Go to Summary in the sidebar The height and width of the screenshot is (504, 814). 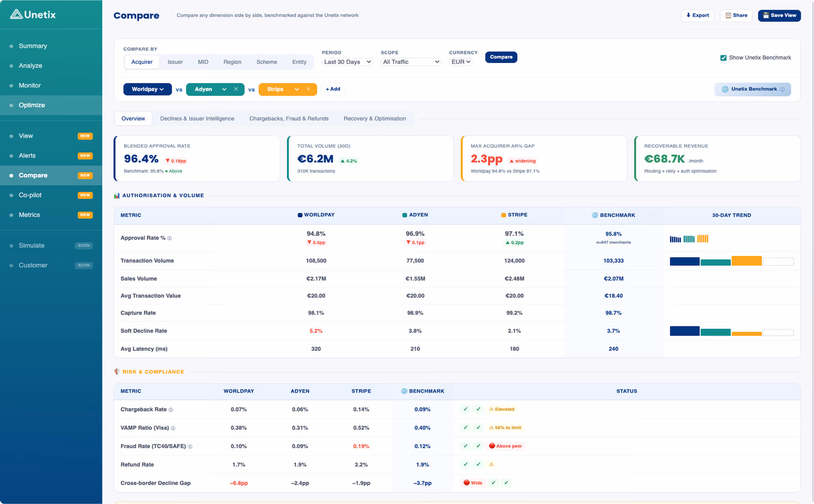point(51,46)
